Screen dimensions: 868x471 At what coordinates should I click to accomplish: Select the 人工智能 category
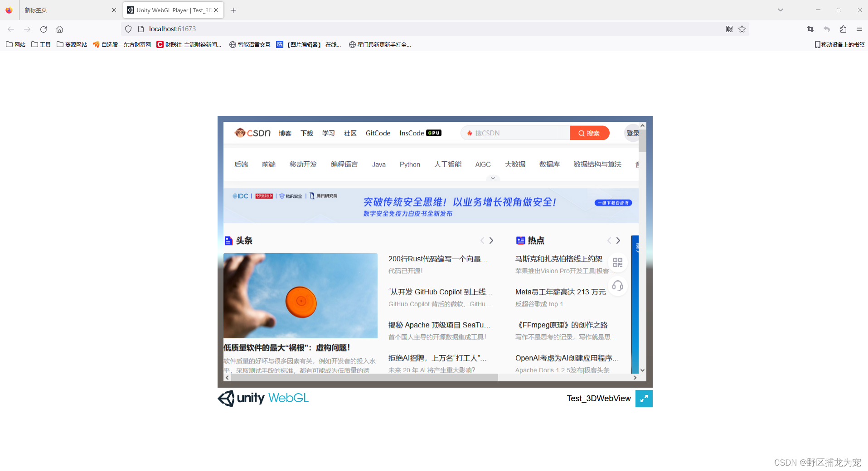pyautogui.click(x=448, y=164)
